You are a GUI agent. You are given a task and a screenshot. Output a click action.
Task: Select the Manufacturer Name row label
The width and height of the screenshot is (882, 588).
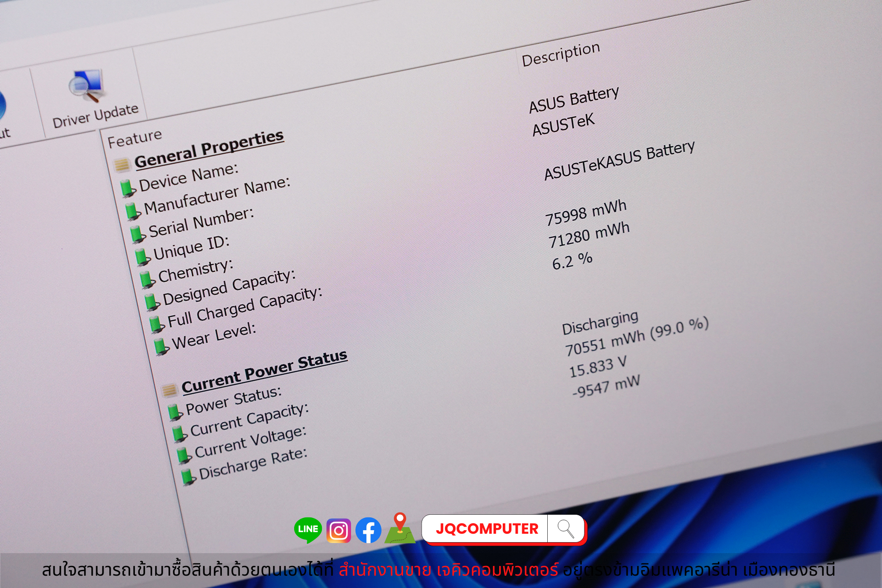click(x=217, y=195)
